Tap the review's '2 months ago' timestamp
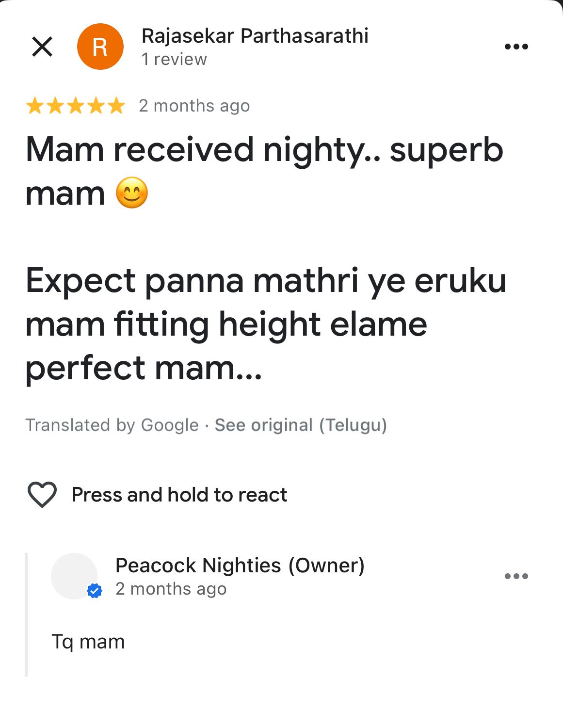The image size is (563, 728). tap(194, 106)
